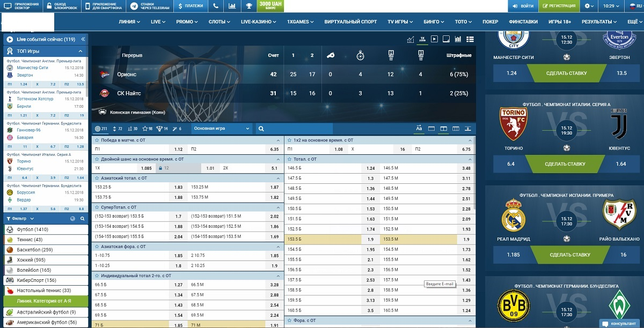Favorite the '1x2 на основное время' star
This screenshot has height=328, width=644.
coord(289,140)
